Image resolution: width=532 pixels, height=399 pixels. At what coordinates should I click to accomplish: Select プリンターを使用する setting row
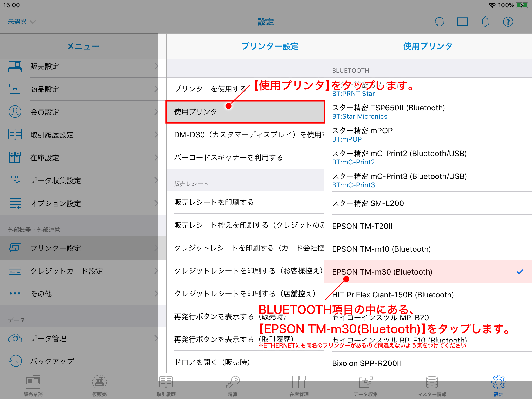[x=245, y=89]
